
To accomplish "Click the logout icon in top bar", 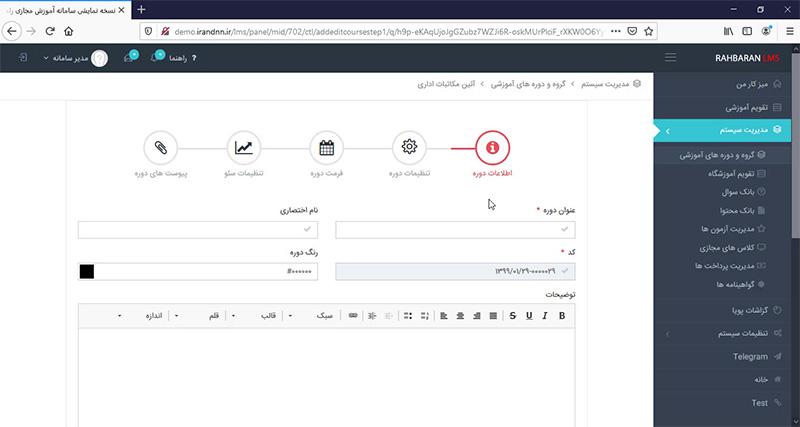I will [x=22, y=58].
